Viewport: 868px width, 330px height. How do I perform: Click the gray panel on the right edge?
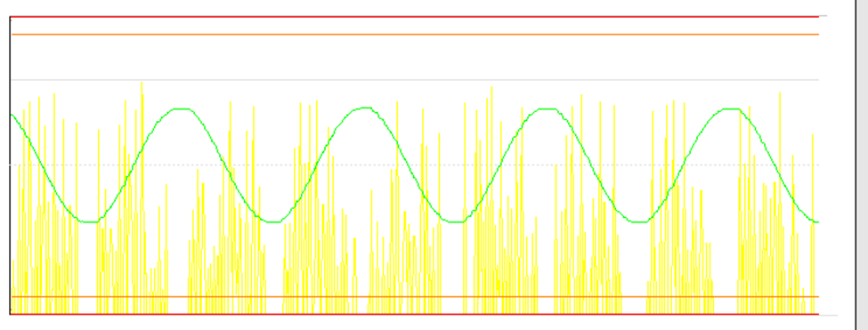coord(862,165)
